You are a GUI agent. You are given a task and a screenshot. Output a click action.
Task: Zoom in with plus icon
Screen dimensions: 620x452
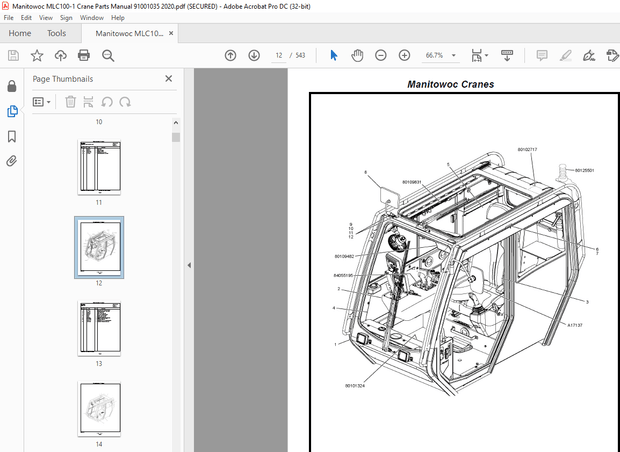404,55
